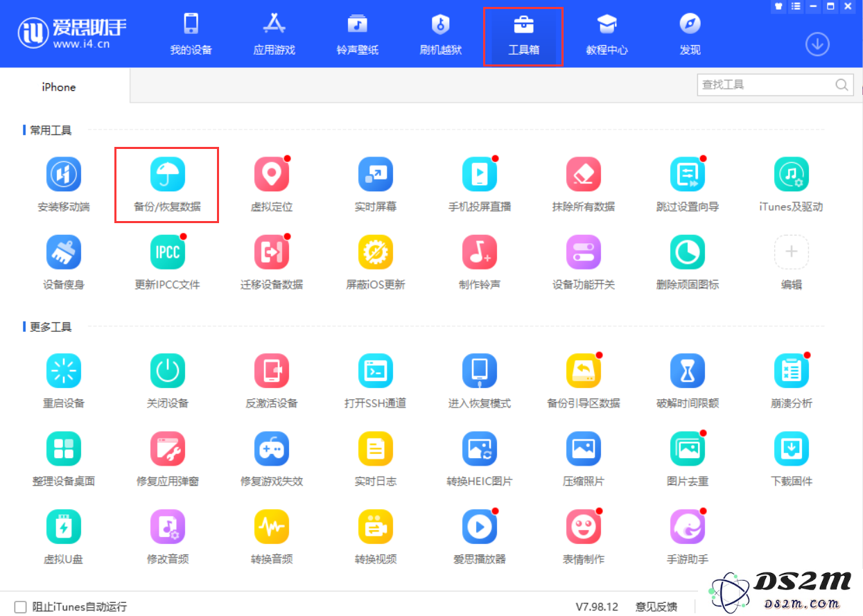Open 修复游戏失效 gamepad icon
The height and width of the screenshot is (616, 863).
pyautogui.click(x=272, y=449)
